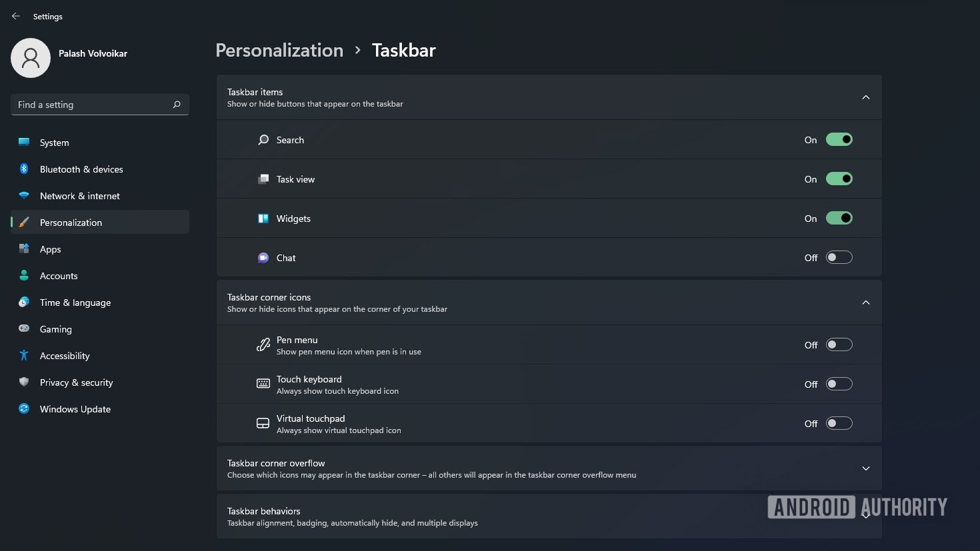The width and height of the screenshot is (980, 551).
Task: Click the Privacy & security shield icon
Action: [x=24, y=382]
